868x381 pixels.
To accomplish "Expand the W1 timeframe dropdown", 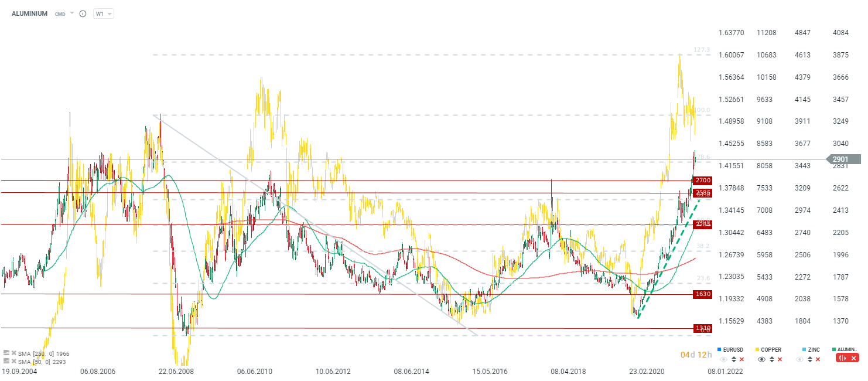I will click(104, 13).
